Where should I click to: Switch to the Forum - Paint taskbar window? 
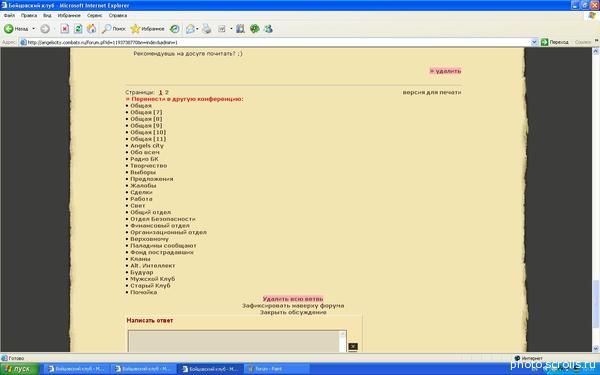(x=277, y=369)
